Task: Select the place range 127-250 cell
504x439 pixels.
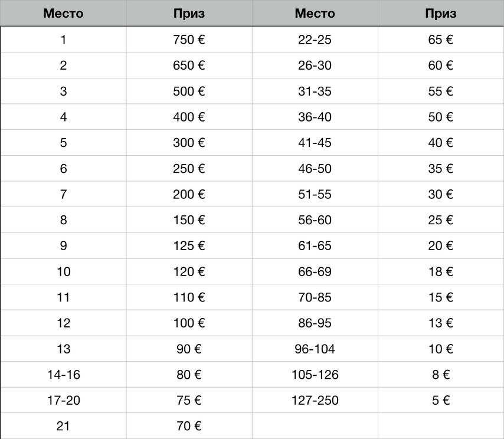Action: pos(315,400)
